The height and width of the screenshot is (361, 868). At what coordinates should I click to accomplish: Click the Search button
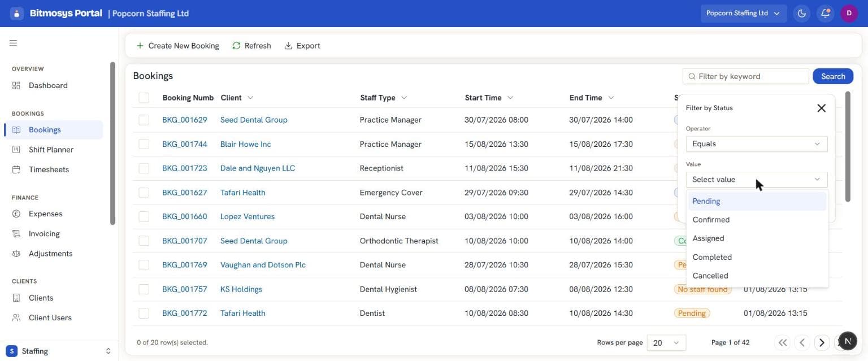click(x=833, y=76)
